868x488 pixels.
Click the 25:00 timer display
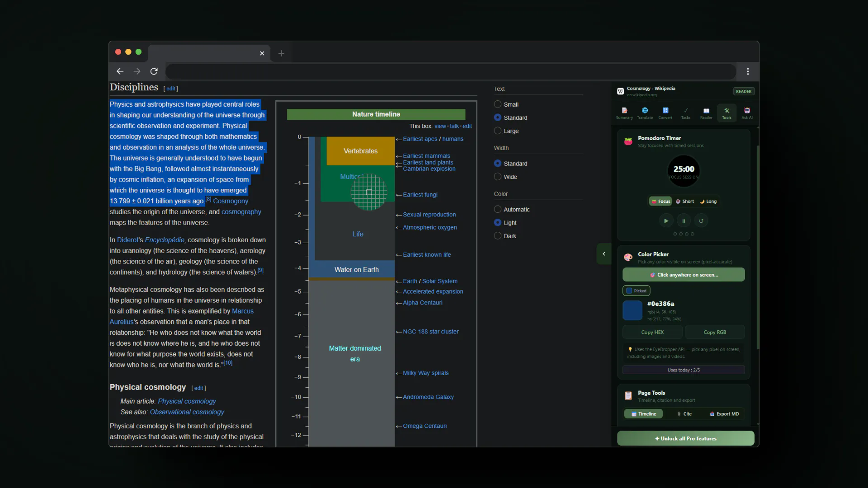684,169
